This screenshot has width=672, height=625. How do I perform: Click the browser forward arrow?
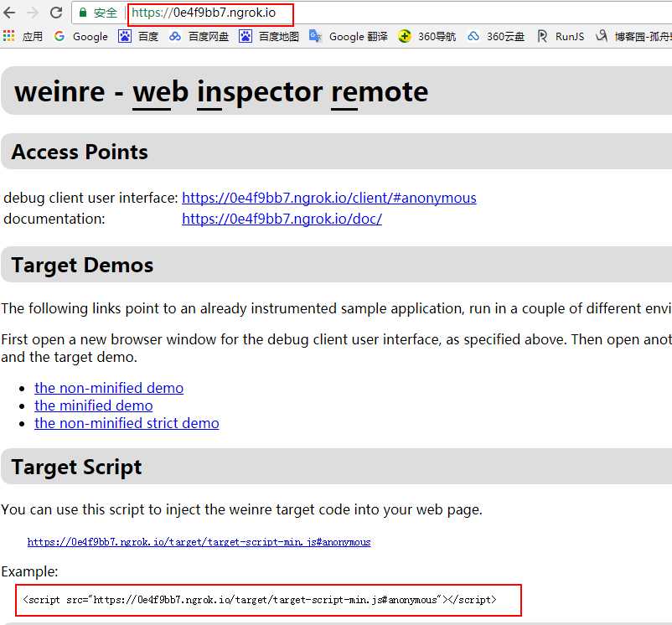(x=33, y=13)
